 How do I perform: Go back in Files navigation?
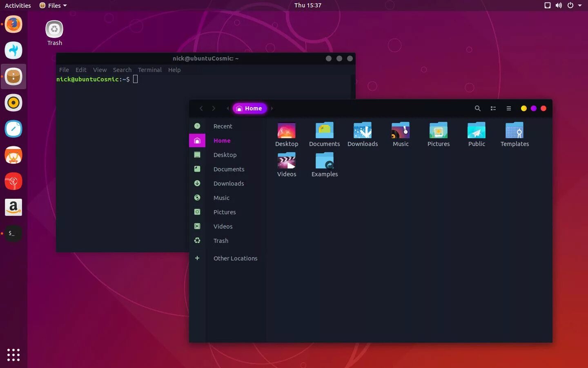tap(201, 108)
